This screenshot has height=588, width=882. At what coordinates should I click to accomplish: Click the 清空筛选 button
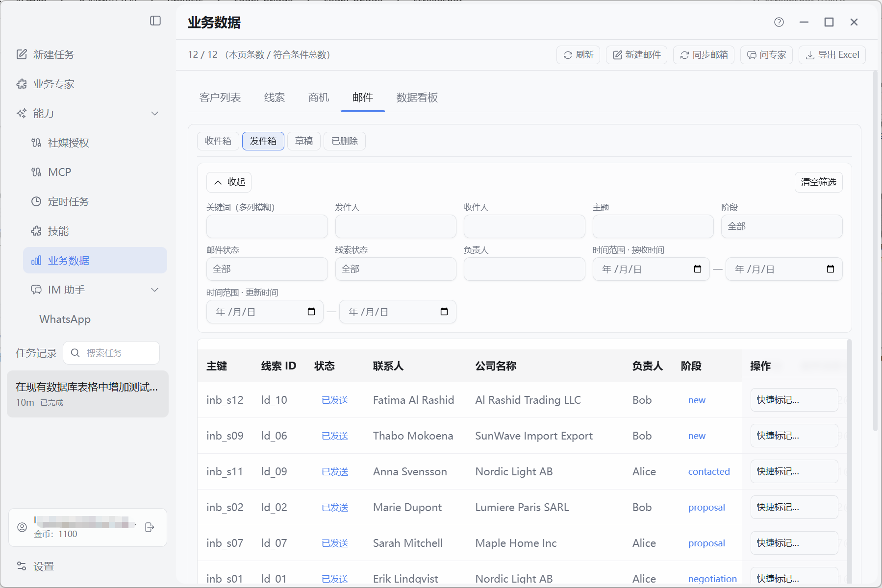[x=819, y=182]
